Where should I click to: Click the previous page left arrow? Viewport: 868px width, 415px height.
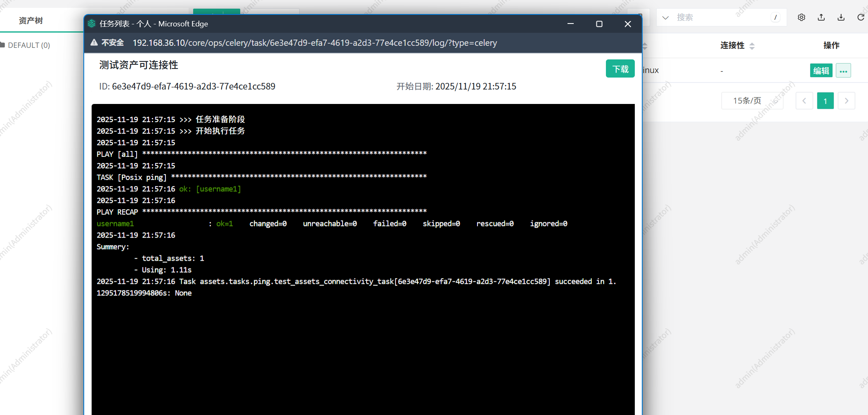pos(804,100)
